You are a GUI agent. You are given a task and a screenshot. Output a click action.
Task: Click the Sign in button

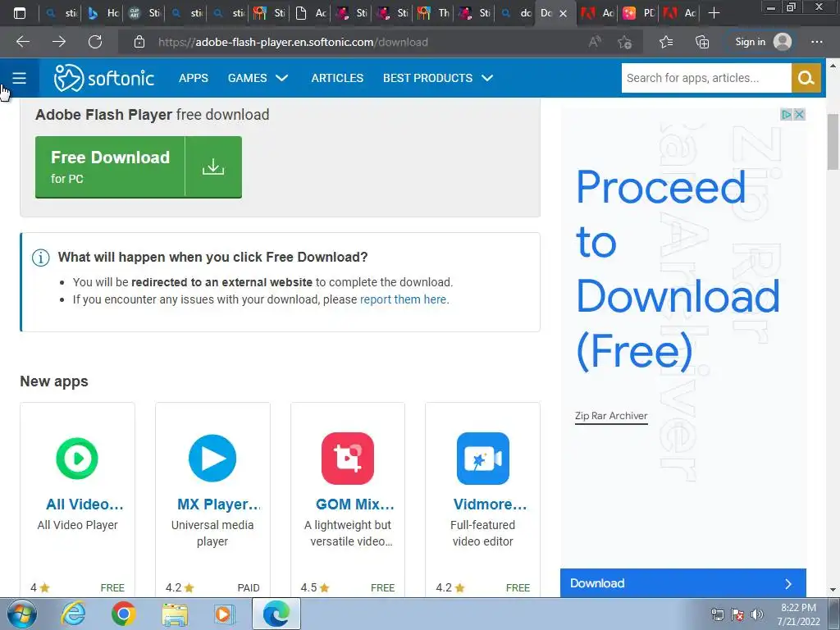point(762,42)
